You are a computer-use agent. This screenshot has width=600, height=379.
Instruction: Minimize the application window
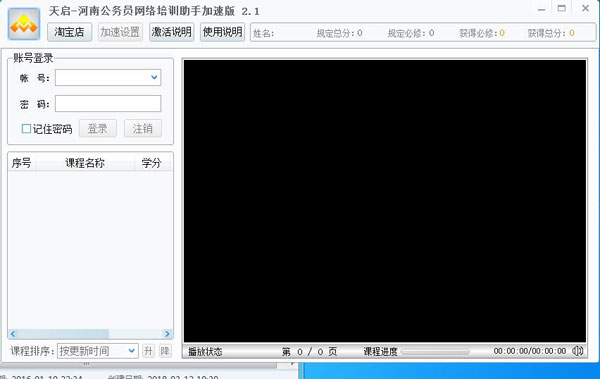pos(541,8)
